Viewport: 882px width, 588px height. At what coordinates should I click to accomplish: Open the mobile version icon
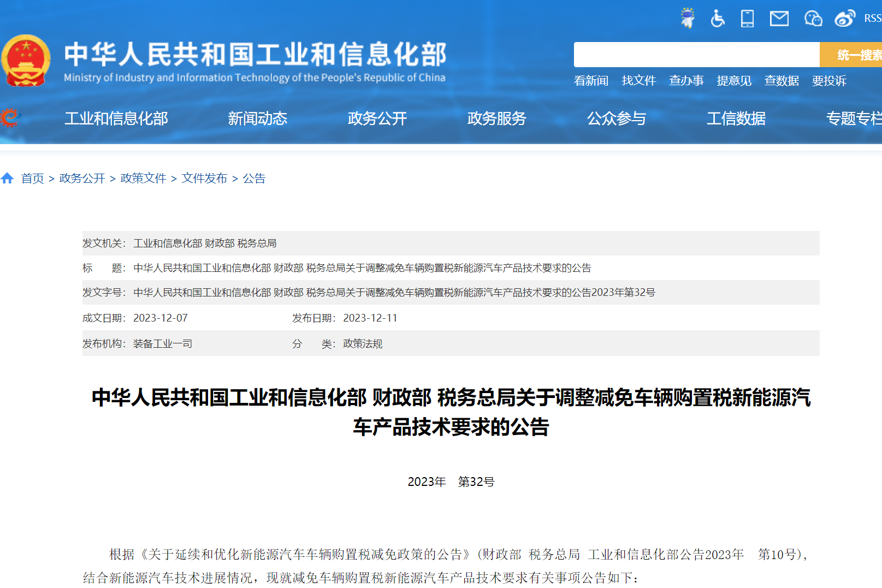coord(748,18)
